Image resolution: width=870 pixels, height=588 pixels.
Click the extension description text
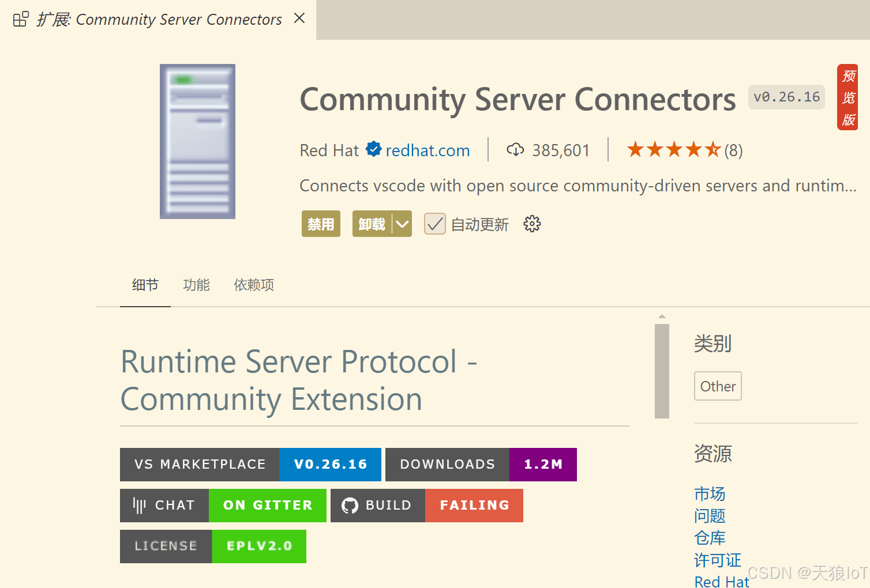[578, 186]
